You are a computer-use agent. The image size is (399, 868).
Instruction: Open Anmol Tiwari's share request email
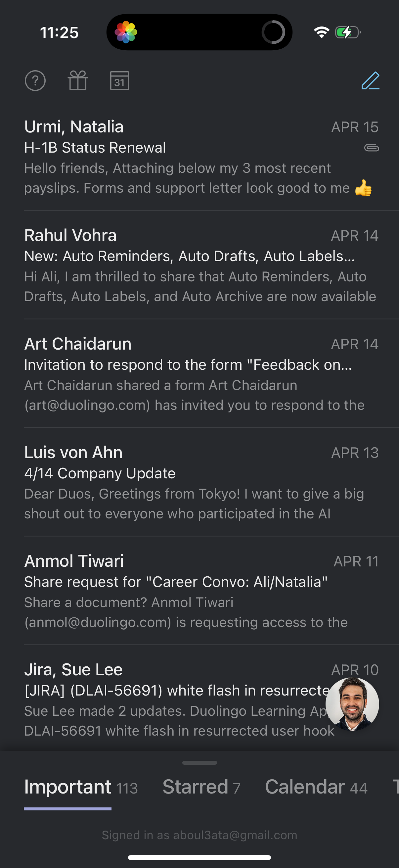[x=189, y=592]
